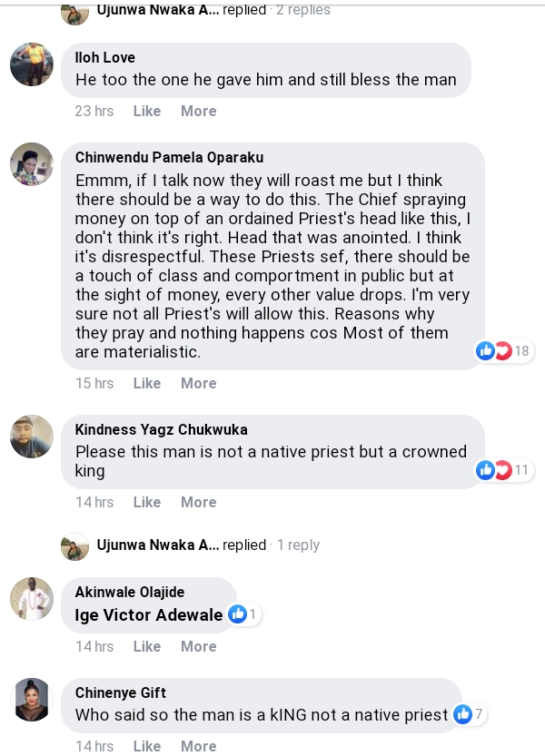Click the Kindness Yagz Chukwuka name link
This screenshot has width=545, height=756.
pos(161,429)
